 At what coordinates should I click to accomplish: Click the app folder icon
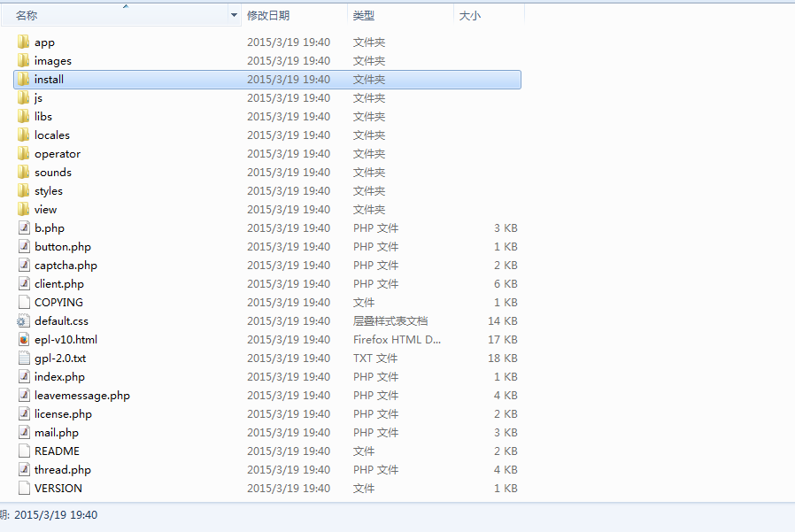pyautogui.click(x=23, y=42)
